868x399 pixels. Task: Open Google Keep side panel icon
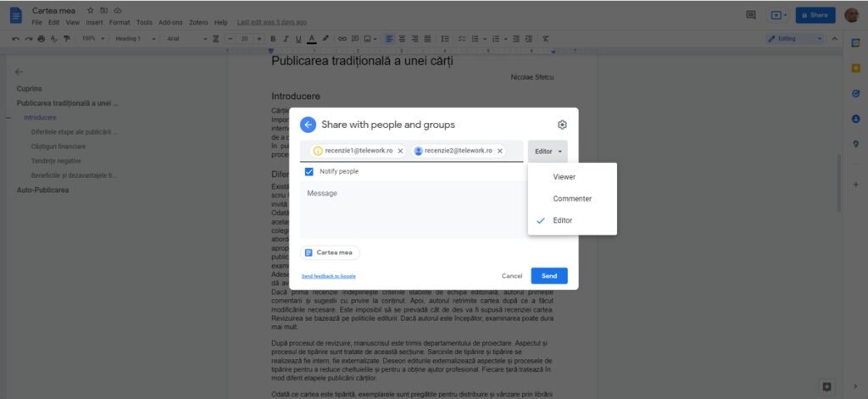856,68
